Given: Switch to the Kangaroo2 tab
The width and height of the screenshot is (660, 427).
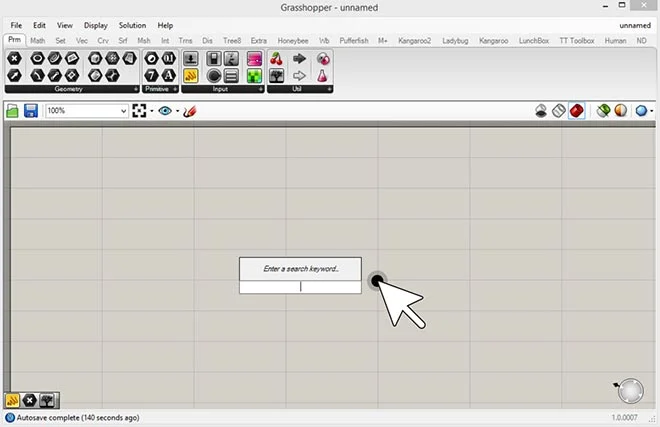Looking at the screenshot, I should [415, 41].
